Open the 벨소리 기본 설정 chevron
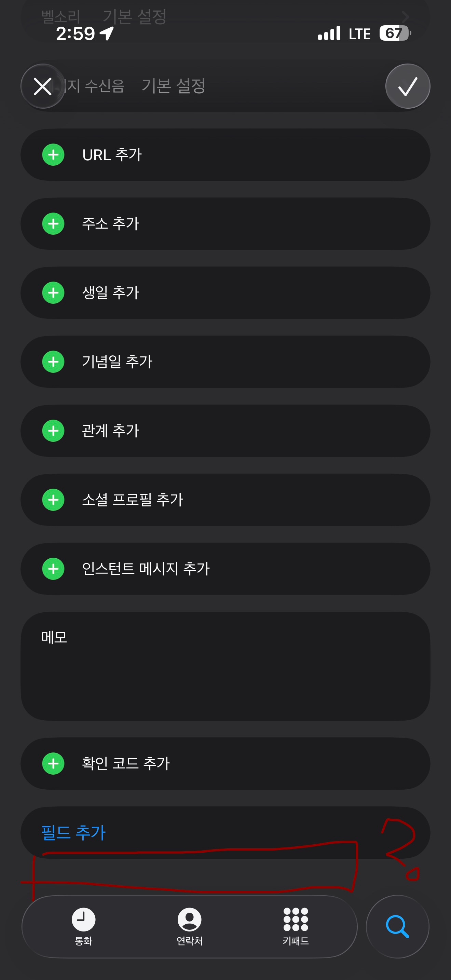 pos(405,17)
